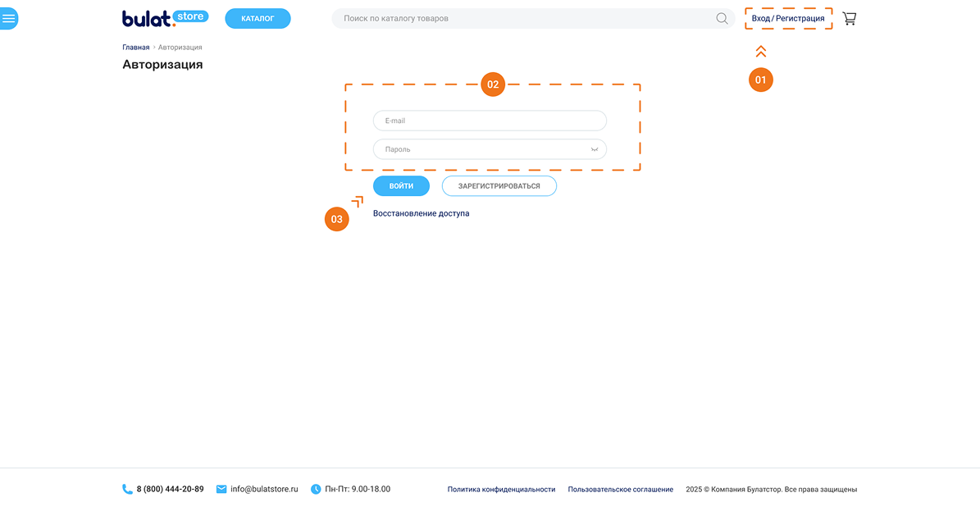Click Вход / Регистрация in header
The image size is (980, 511).
788,18
